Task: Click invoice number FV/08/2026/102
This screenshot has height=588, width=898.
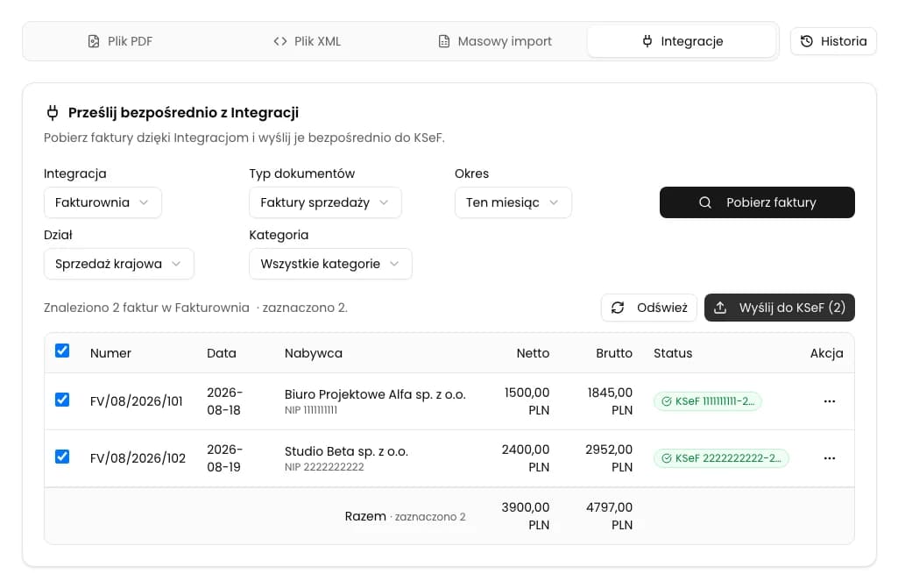Action: (138, 458)
